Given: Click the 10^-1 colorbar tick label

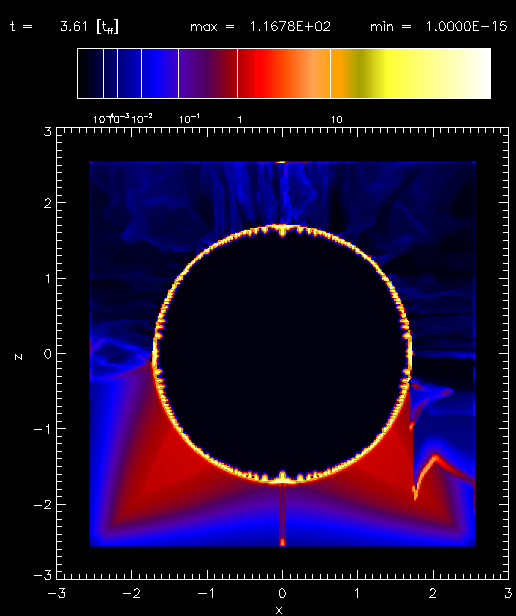Looking at the screenshot, I should coord(189,119).
